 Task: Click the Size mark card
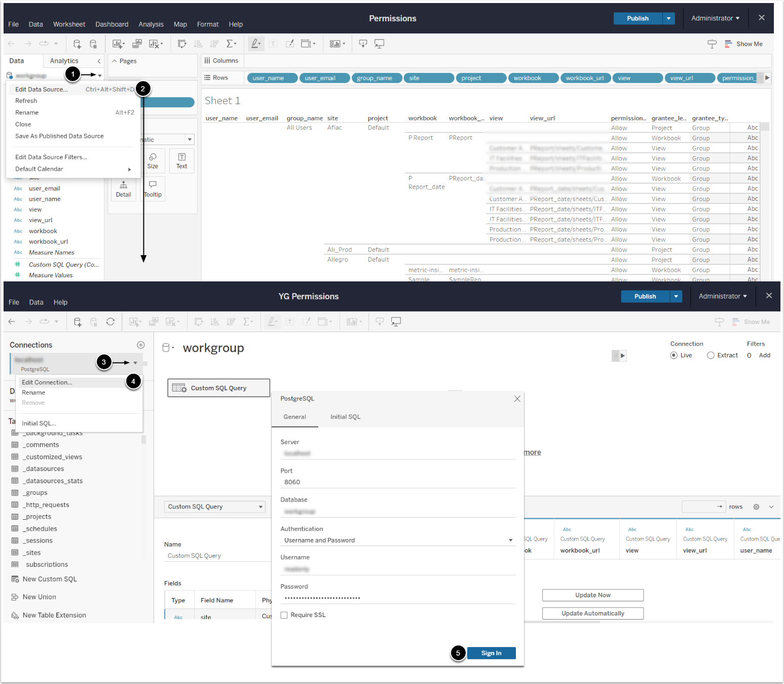click(153, 161)
